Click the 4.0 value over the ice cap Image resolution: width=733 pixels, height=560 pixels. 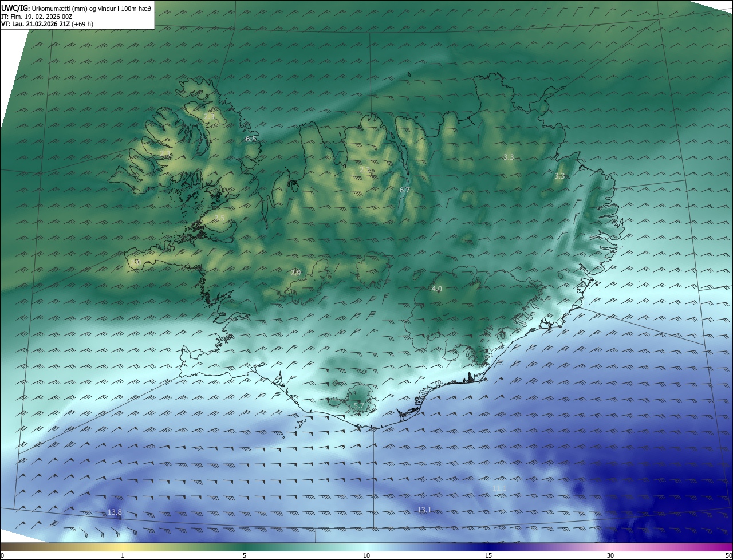click(x=436, y=289)
